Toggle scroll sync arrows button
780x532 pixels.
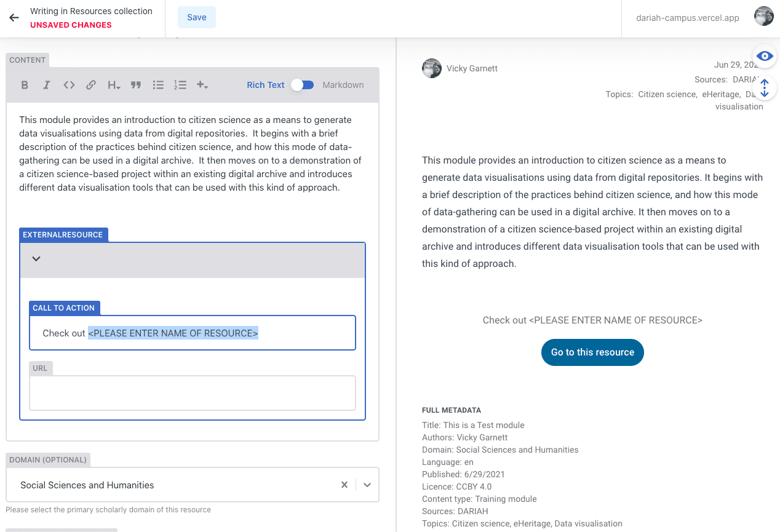tap(764, 88)
